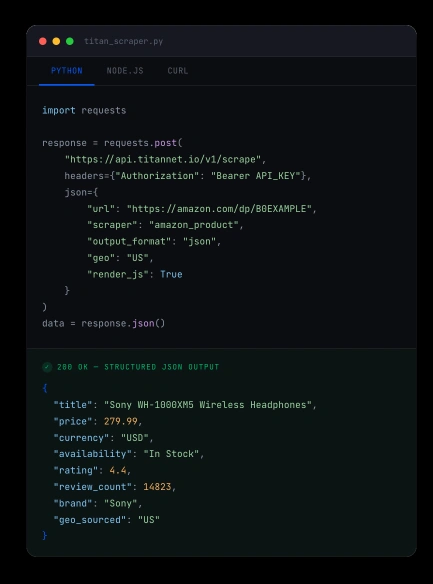The height and width of the screenshot is (584, 433).
Task: Switch to the NODE.JS tab
Action: pos(125,71)
